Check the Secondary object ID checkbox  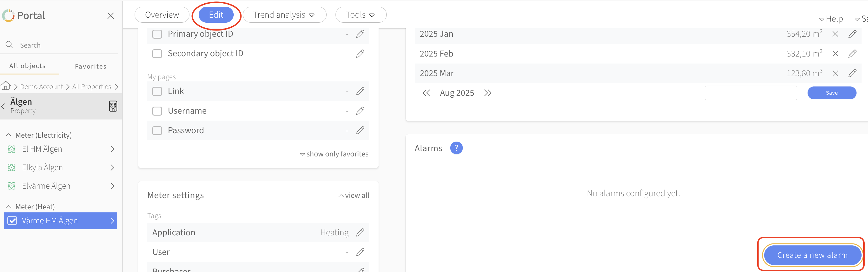click(x=157, y=54)
